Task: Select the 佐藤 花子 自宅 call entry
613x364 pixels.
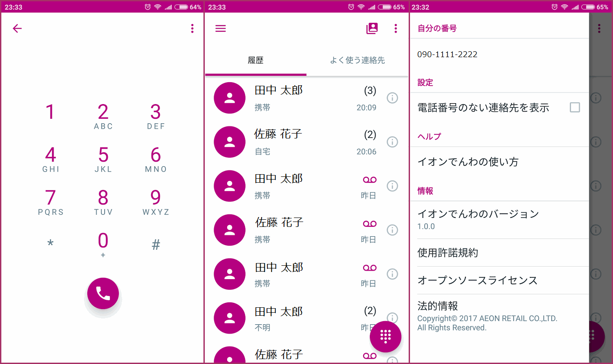Action: point(307,142)
